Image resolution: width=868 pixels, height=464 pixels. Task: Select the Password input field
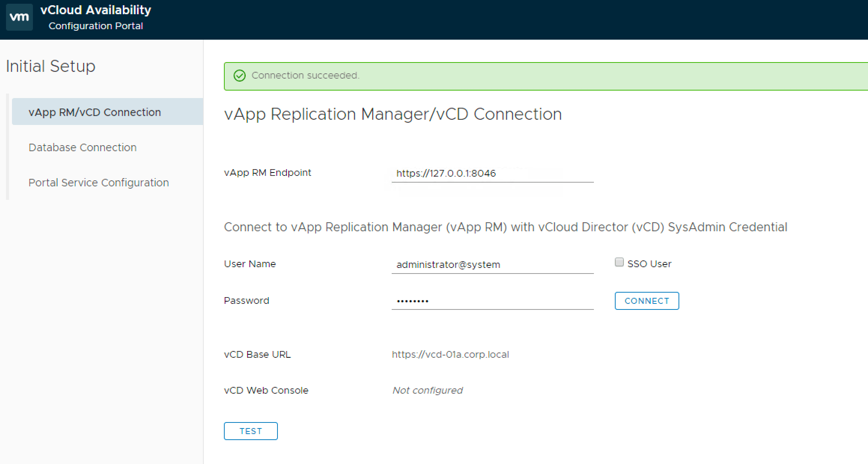point(492,301)
